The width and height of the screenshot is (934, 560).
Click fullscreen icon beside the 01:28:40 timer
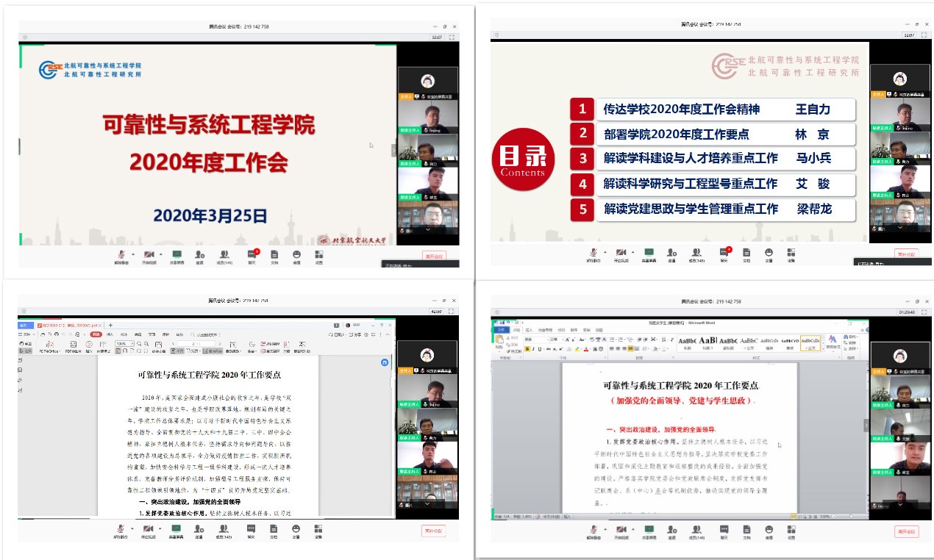click(x=924, y=312)
